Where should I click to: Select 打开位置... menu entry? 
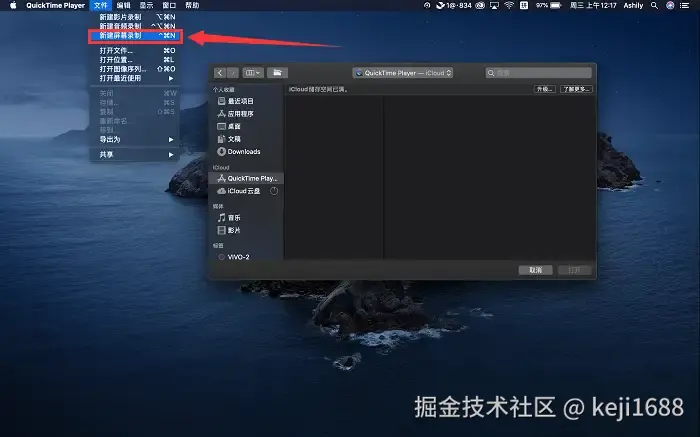pyautogui.click(x=134, y=59)
